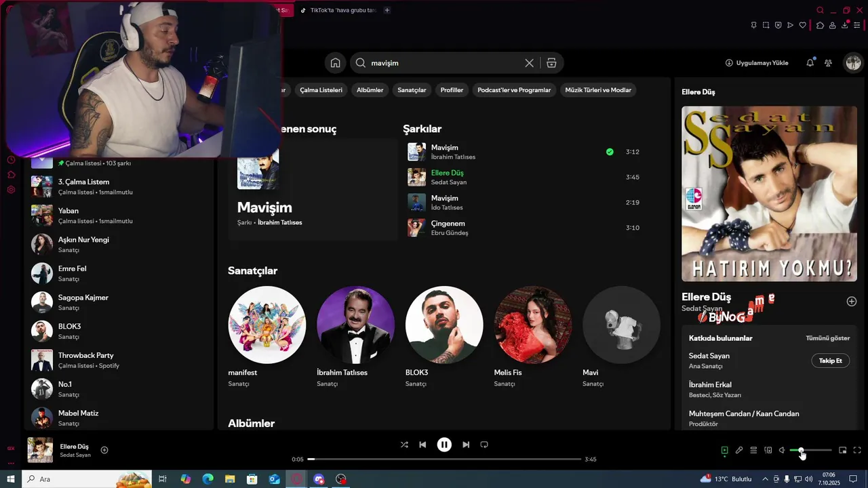
Task: Click Tümünü göster in credits section
Action: point(827,338)
